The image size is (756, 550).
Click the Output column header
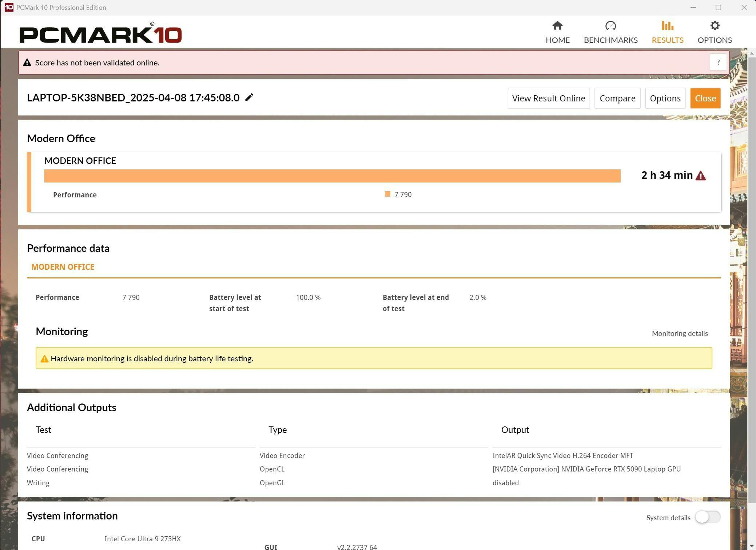point(515,430)
